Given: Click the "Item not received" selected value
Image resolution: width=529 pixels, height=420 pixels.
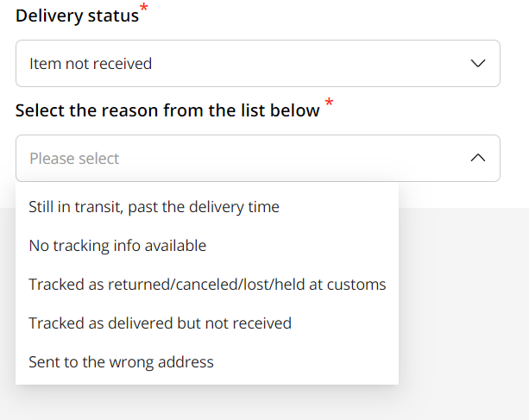Looking at the screenshot, I should [x=91, y=63].
